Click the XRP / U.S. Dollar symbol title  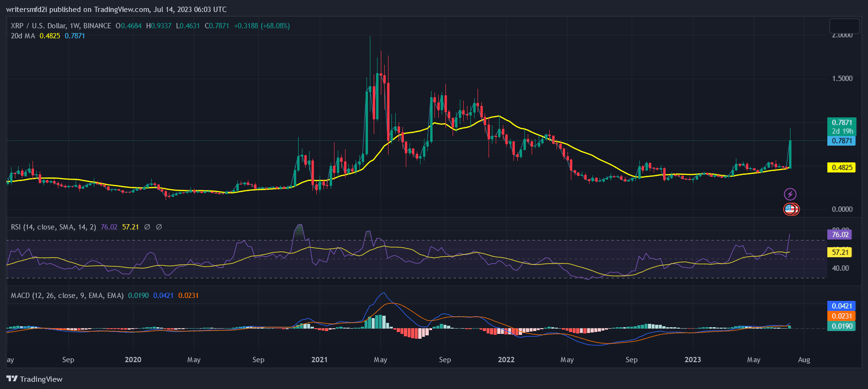[61, 26]
